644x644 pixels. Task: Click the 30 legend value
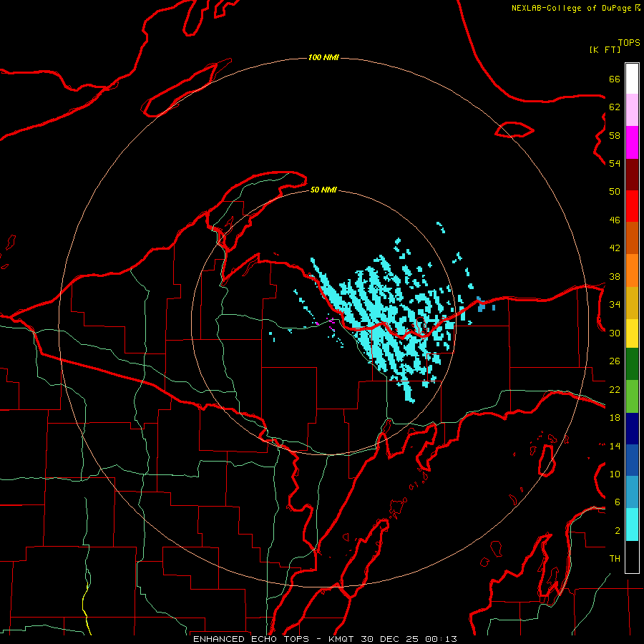pos(615,333)
